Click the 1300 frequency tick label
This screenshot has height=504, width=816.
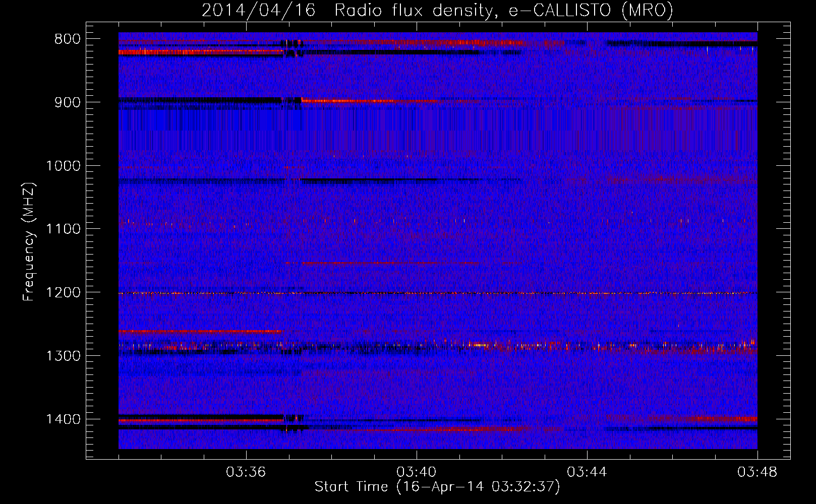[63, 356]
